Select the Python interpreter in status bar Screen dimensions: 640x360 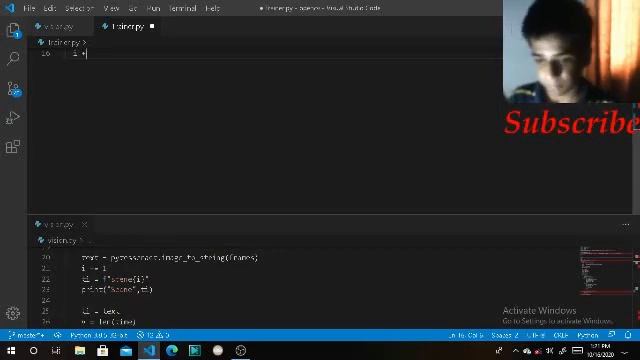pyautogui.click(x=99, y=335)
